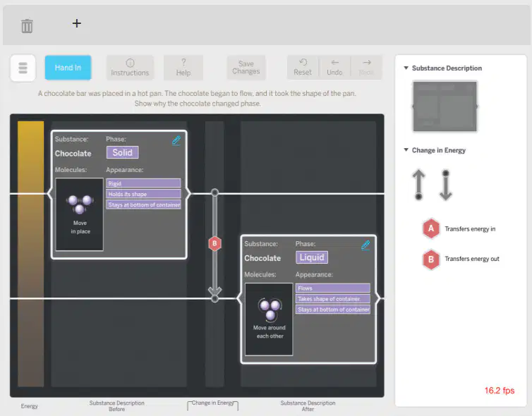
Task: Click Stays at bottom tag in Liquid card
Action: pos(332,310)
